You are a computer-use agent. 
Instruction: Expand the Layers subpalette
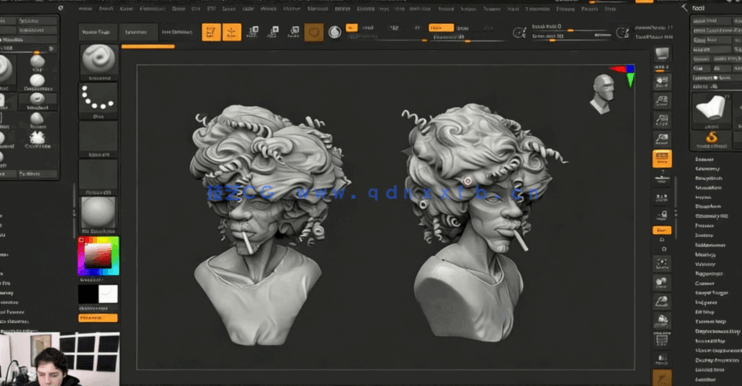(x=703, y=198)
